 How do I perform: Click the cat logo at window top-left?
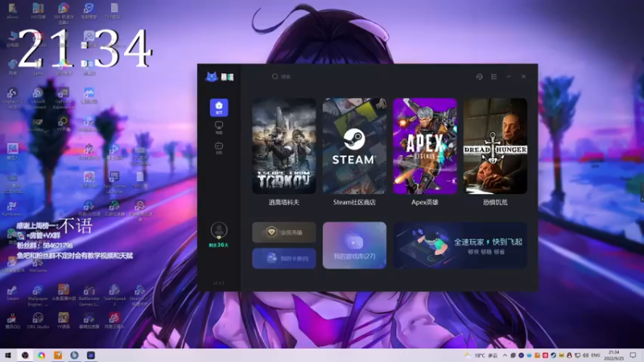click(212, 76)
